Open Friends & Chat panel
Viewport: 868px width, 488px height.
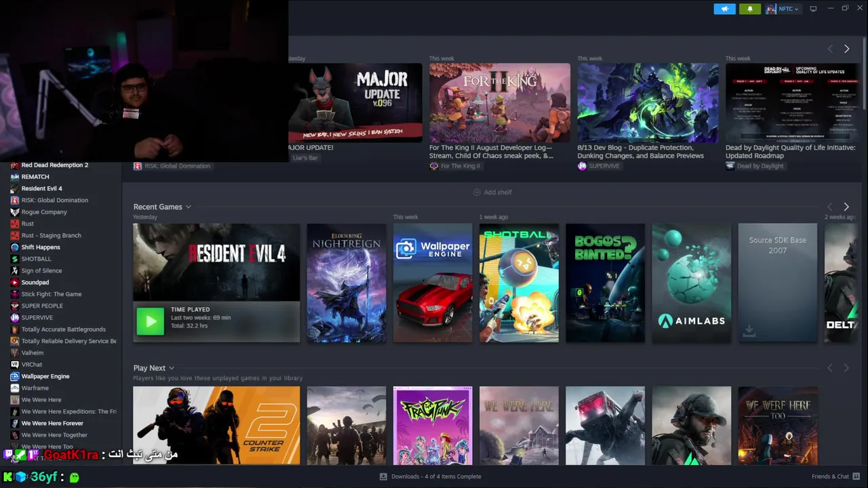click(x=835, y=476)
